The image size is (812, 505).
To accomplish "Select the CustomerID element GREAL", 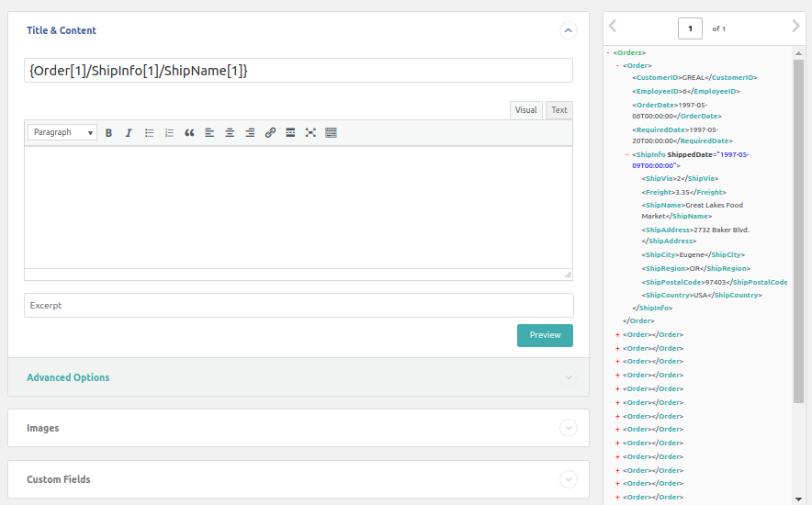I will [x=694, y=78].
